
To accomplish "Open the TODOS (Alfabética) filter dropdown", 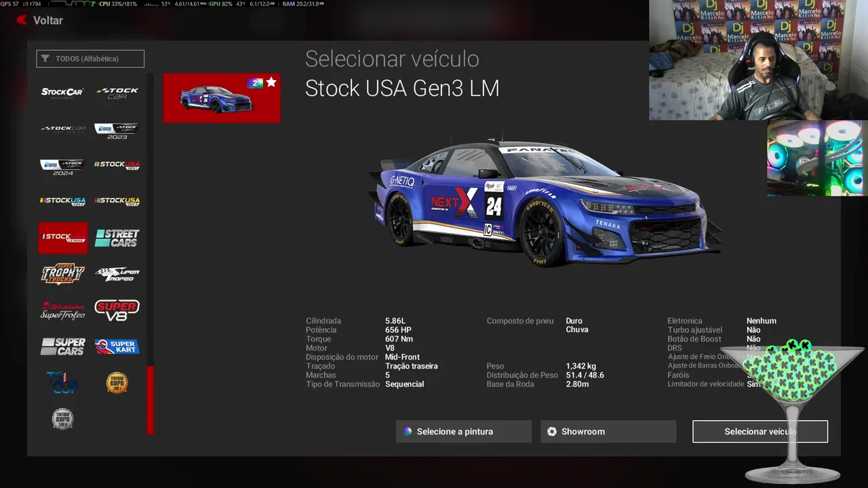I will pos(90,59).
